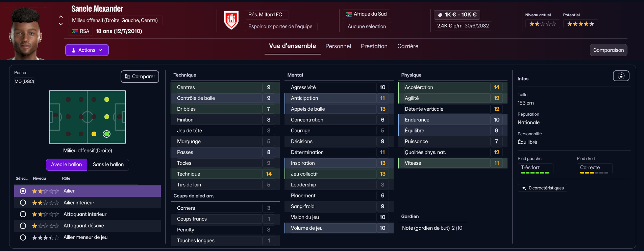
Task: Click the Comparaison button
Action: point(608,50)
